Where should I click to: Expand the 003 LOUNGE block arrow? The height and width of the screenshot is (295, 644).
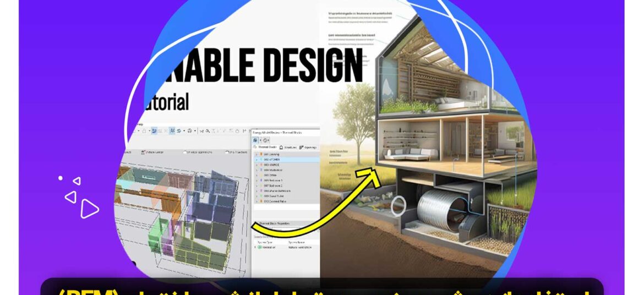click(256, 165)
